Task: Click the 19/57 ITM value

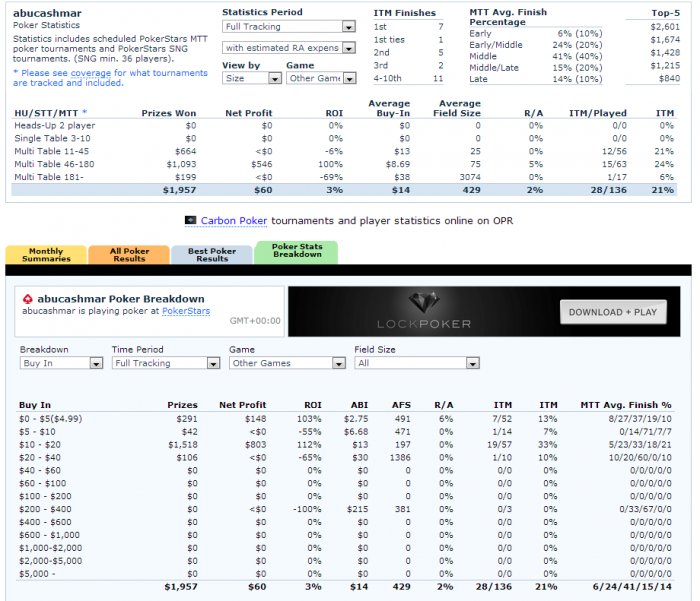Action: [500, 445]
